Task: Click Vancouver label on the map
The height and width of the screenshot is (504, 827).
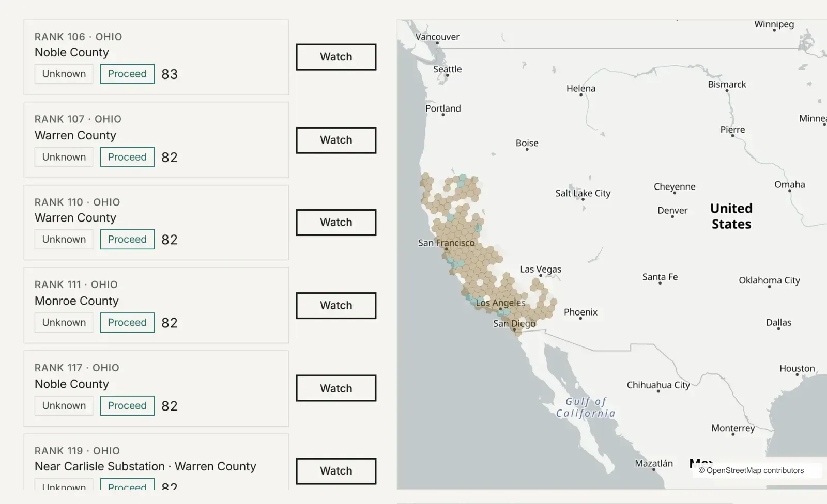Action: pos(437,37)
